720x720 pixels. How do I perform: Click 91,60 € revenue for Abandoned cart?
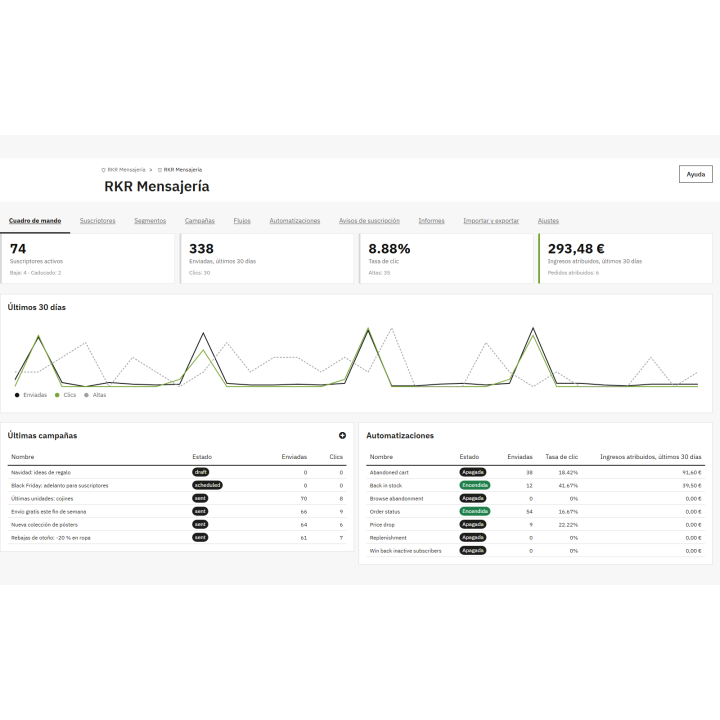692,472
